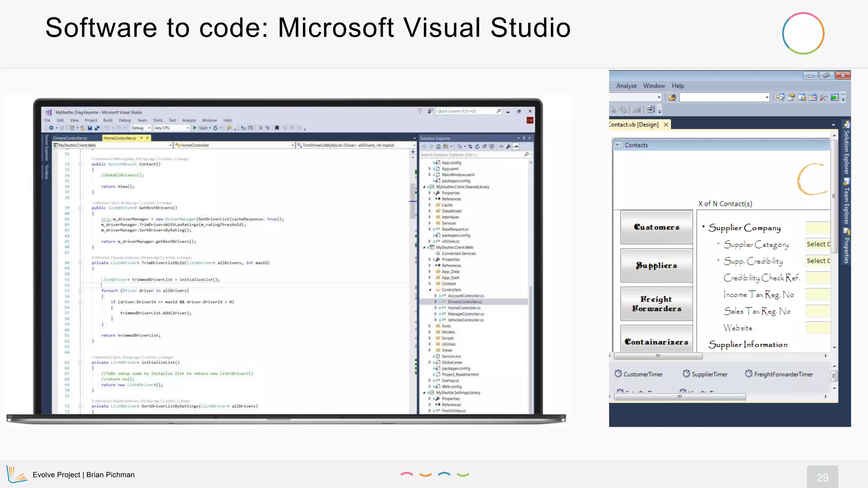Click the Properties wrench icon in Solution Explorer toolbar
Viewport: 868px width, 488px height.
(x=508, y=147)
